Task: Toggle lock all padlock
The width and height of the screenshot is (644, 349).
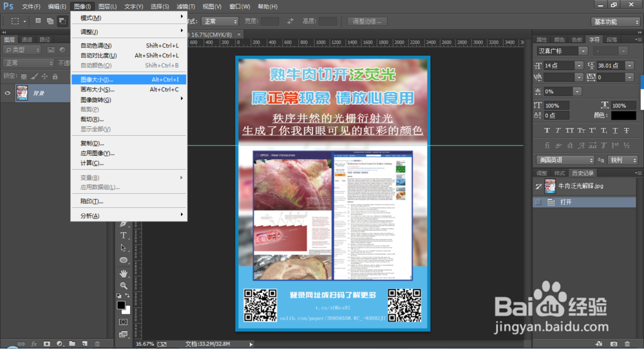Action: pos(55,77)
